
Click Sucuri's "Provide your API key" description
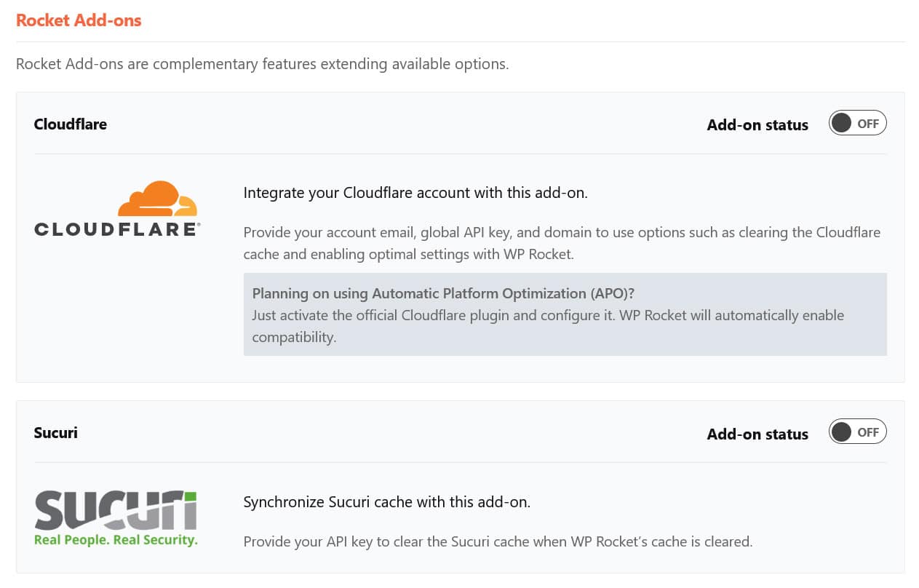[x=498, y=541]
